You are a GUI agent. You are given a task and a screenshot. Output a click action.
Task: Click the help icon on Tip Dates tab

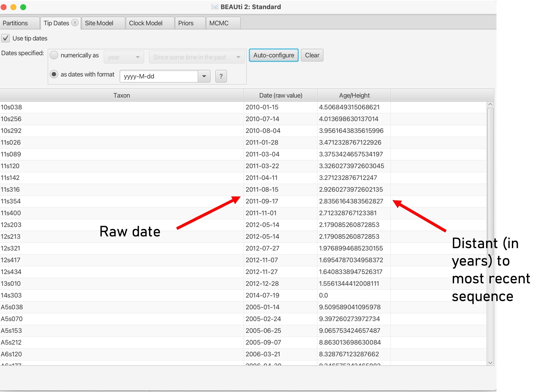point(75,23)
